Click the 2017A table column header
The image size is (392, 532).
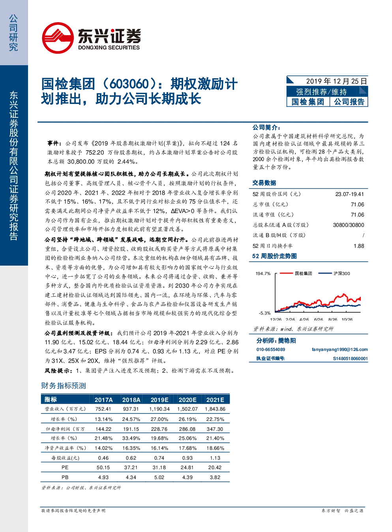click(104, 400)
